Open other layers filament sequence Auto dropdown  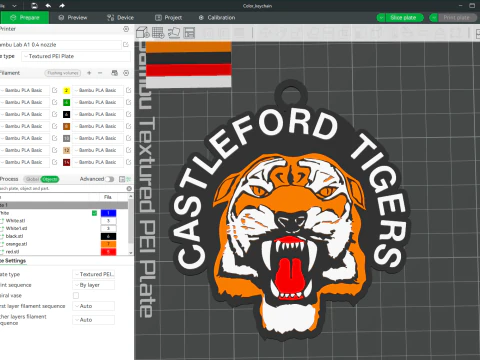[x=94, y=320]
